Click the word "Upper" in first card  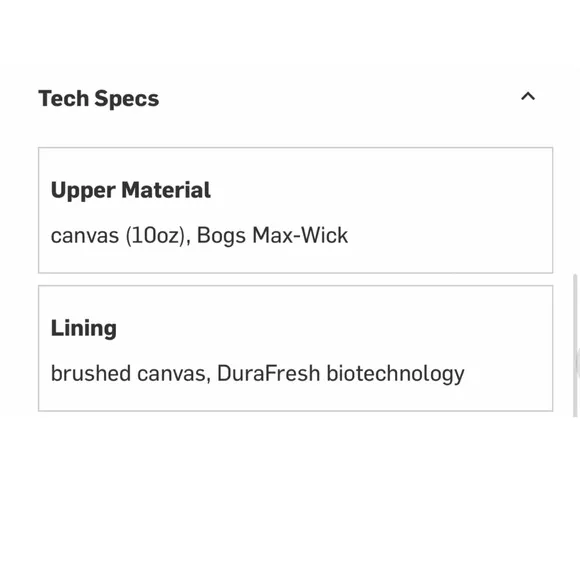83,191
